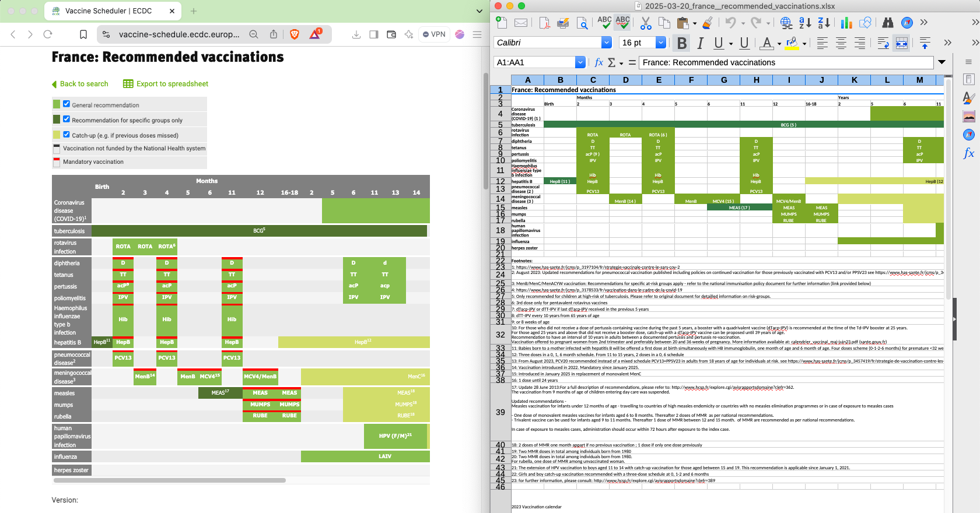This screenshot has width=980, height=513.
Task: Toggle Bold formatting button
Action: tap(681, 43)
